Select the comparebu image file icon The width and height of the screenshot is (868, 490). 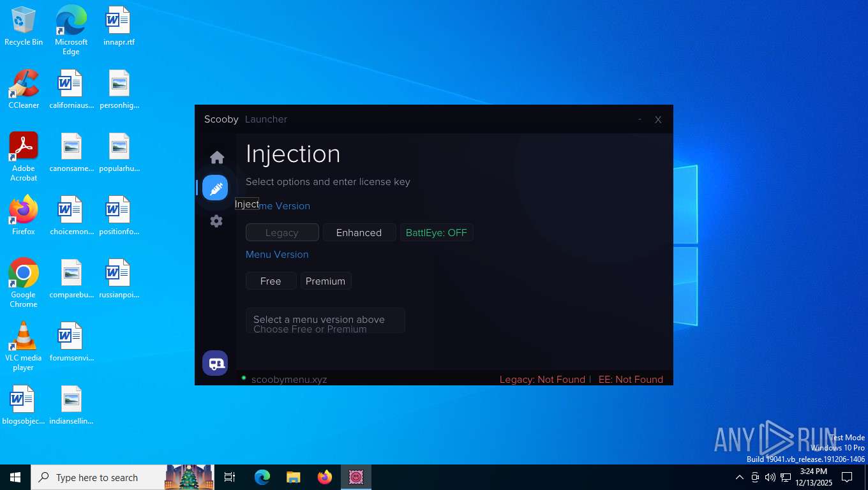point(71,279)
